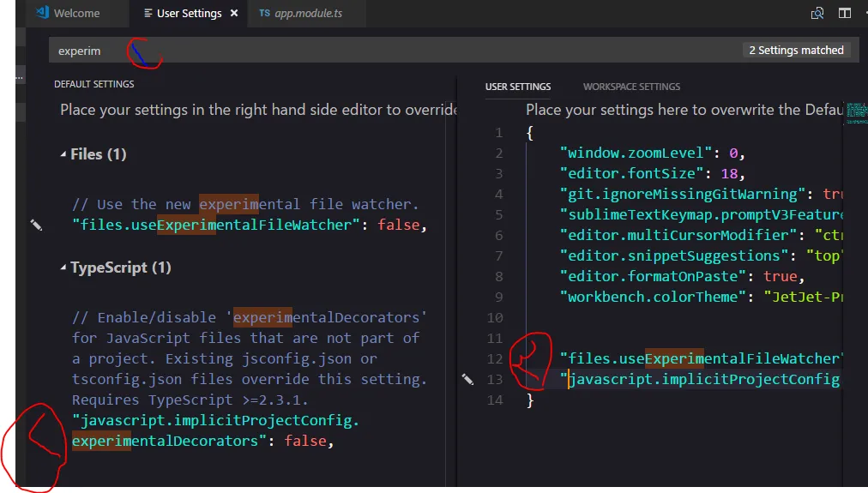
Task: Click the '2 Settings matched' badge
Action: 796,51
